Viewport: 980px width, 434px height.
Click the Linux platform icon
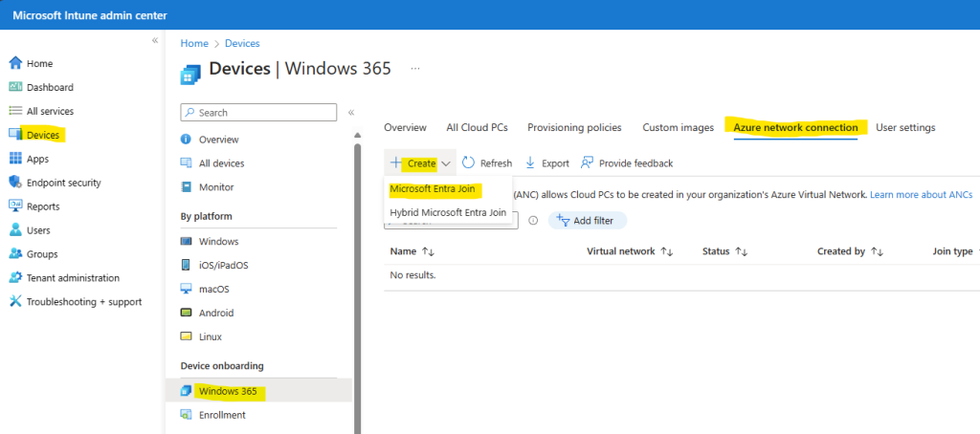pyautogui.click(x=186, y=336)
